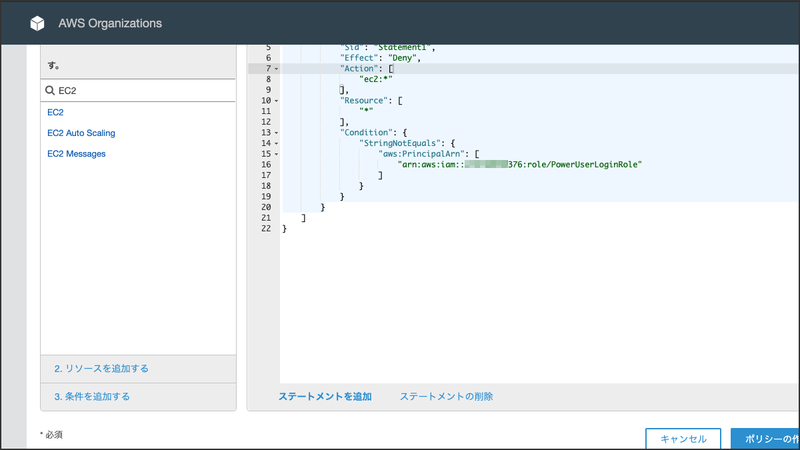
Task: Click the "StringNotEquals" key text
Action: tap(401, 143)
